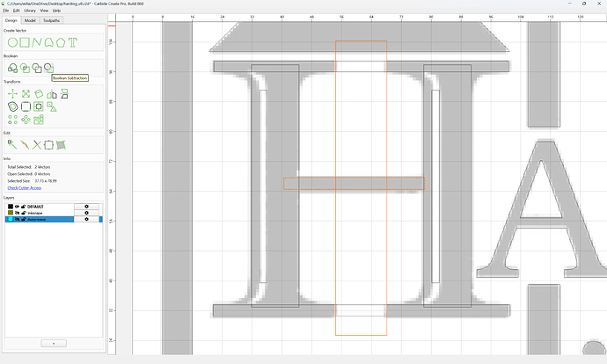Open the Corner rounding tool
Screen dimensions: 607x364
(26, 106)
